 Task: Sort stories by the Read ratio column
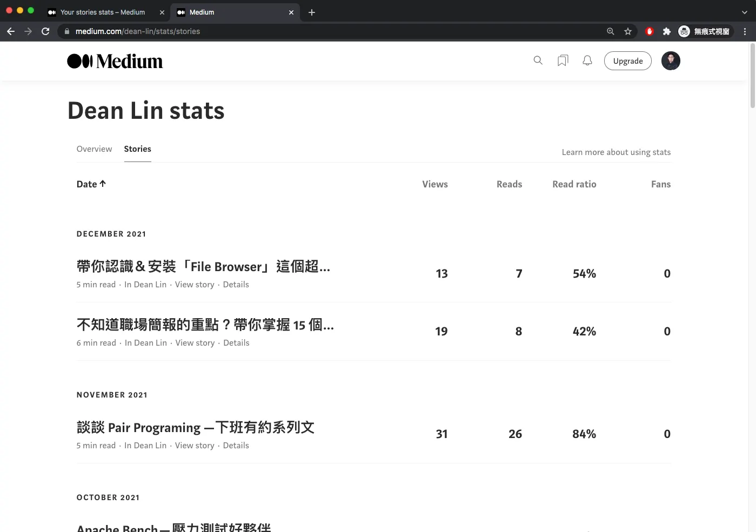point(574,184)
